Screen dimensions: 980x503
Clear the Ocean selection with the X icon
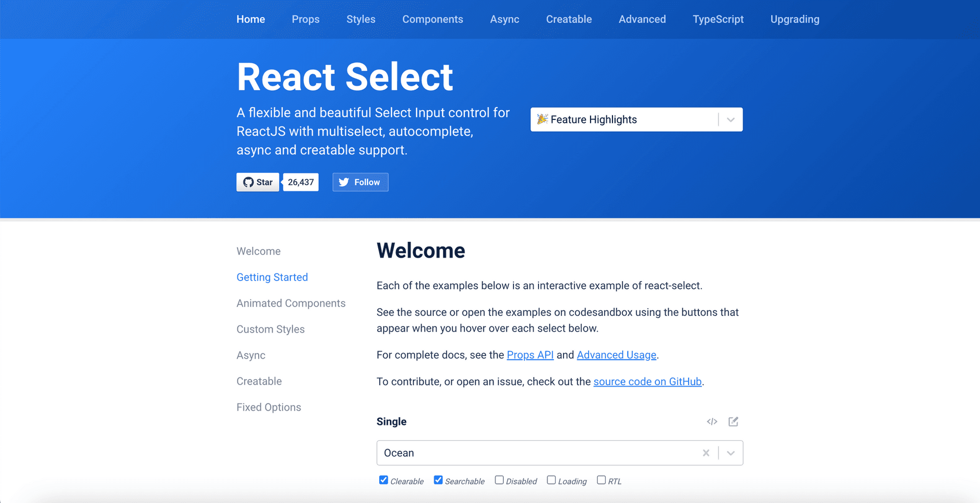706,453
